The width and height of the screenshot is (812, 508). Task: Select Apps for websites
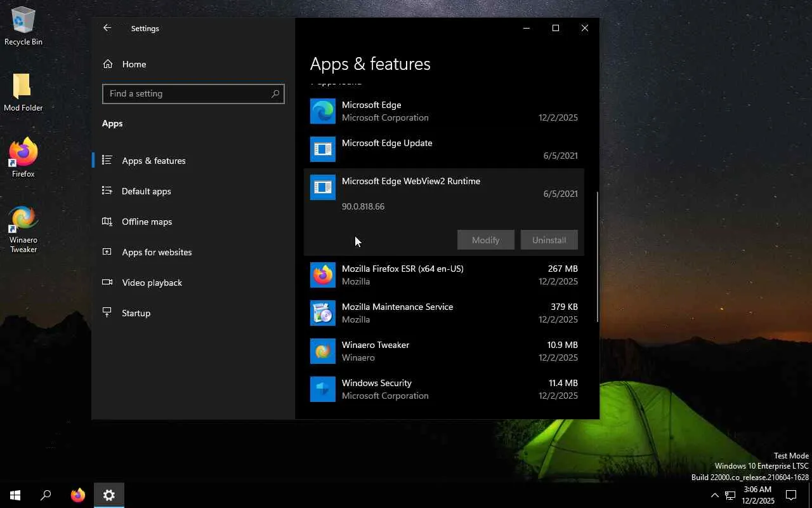(156, 252)
